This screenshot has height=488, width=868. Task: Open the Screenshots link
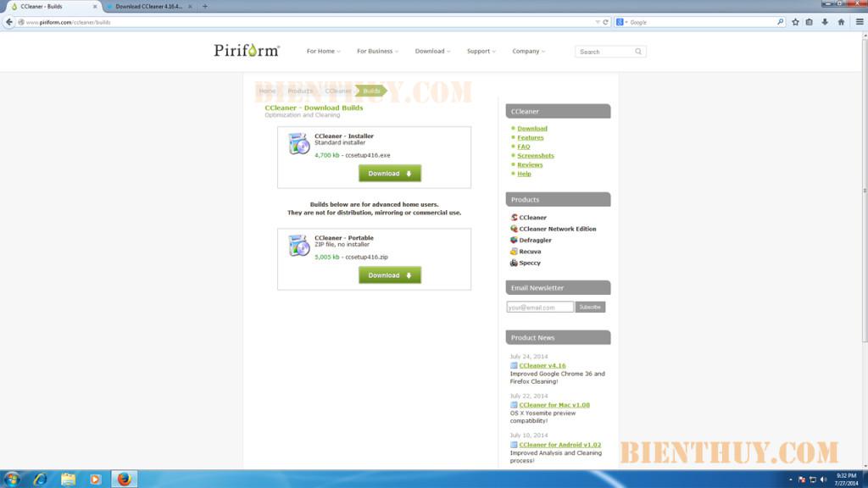click(536, 156)
